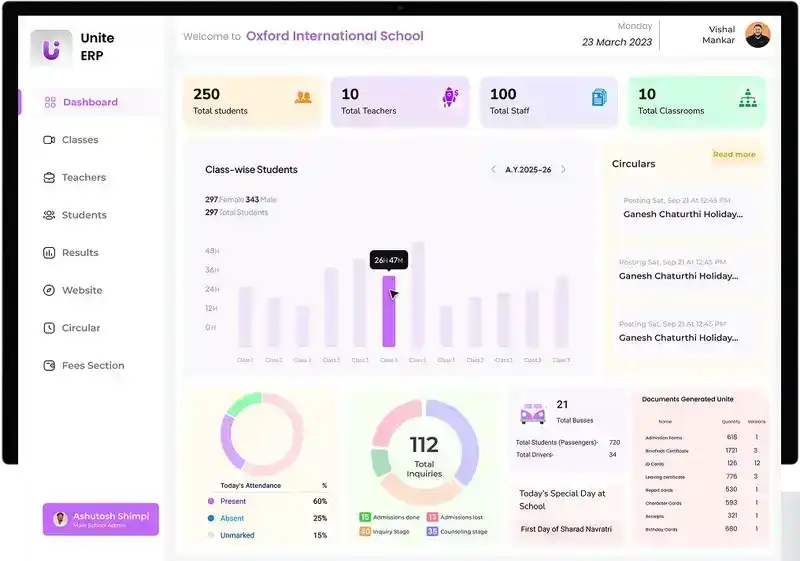
Task: Click Vishal Mankar profile avatar
Action: coord(758,35)
